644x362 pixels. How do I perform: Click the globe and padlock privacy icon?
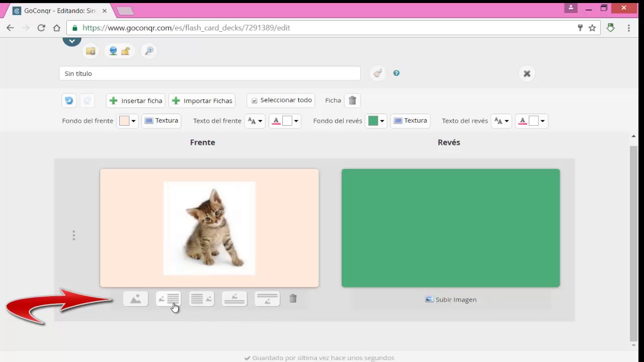tap(119, 51)
